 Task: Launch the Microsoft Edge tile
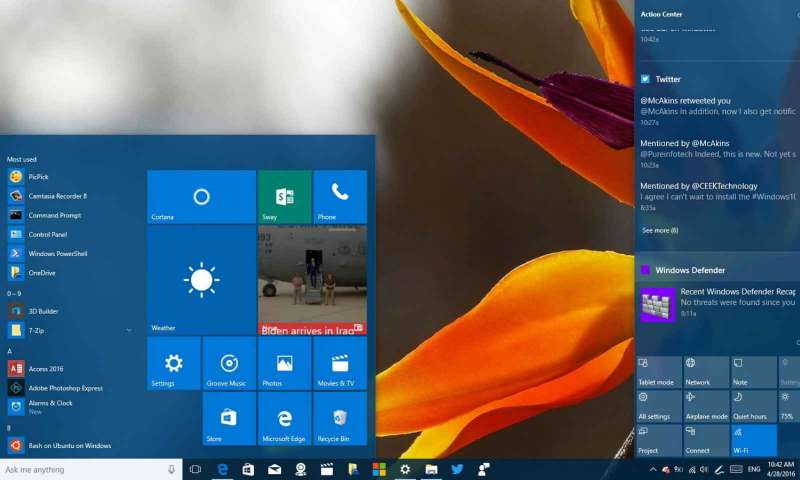(284, 419)
